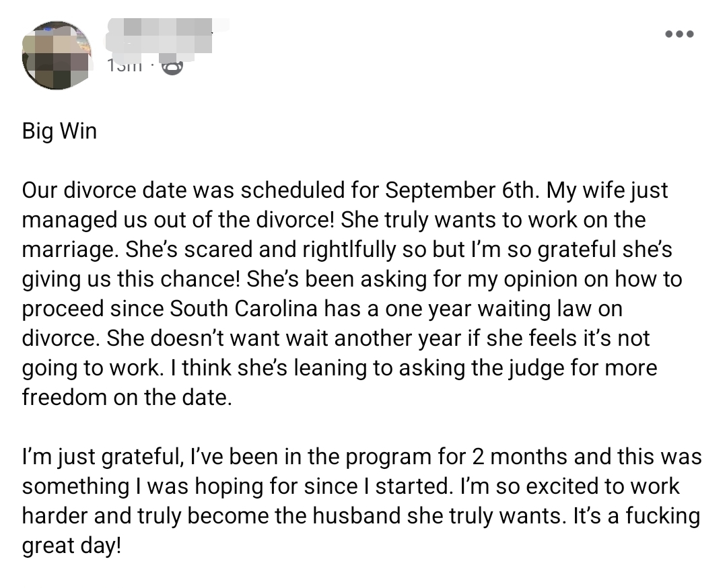Open the poster's blurred profile picture
Viewport: 727px width, 588px height.
tap(57, 55)
